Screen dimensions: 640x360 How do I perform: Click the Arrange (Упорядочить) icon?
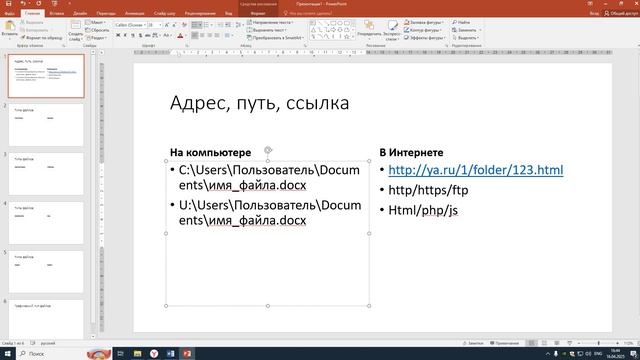tap(369, 26)
